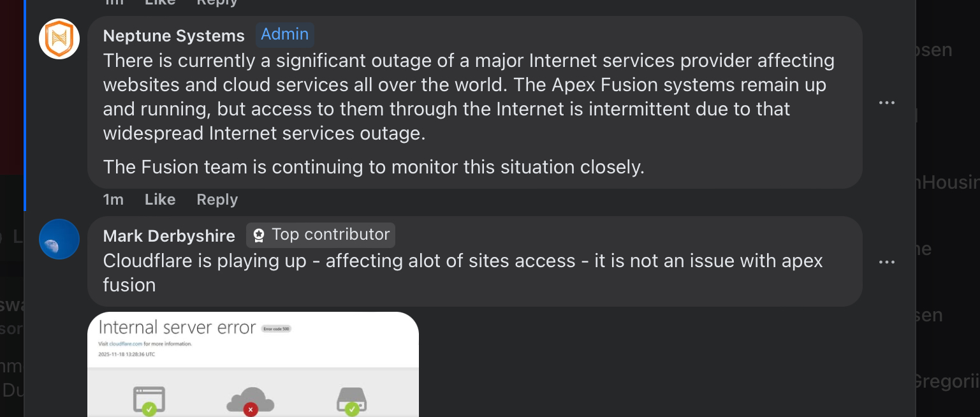Open more options on Neptune Systems comment
This screenshot has height=417, width=980.
887,103
